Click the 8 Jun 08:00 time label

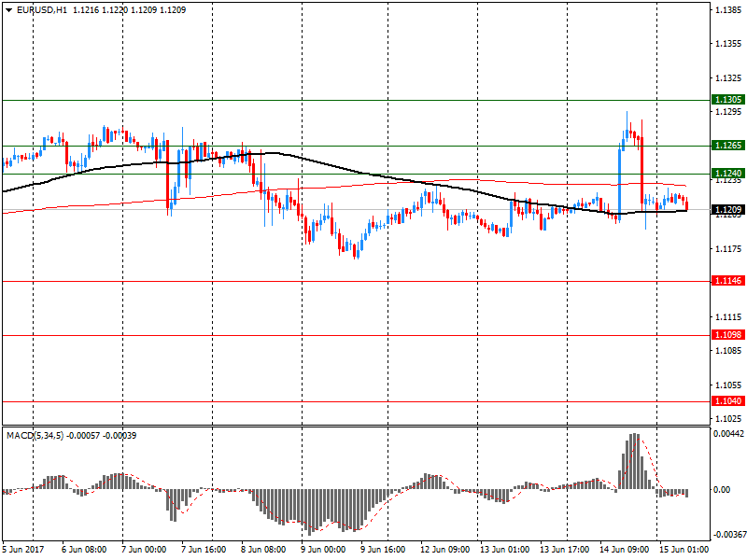click(x=263, y=550)
